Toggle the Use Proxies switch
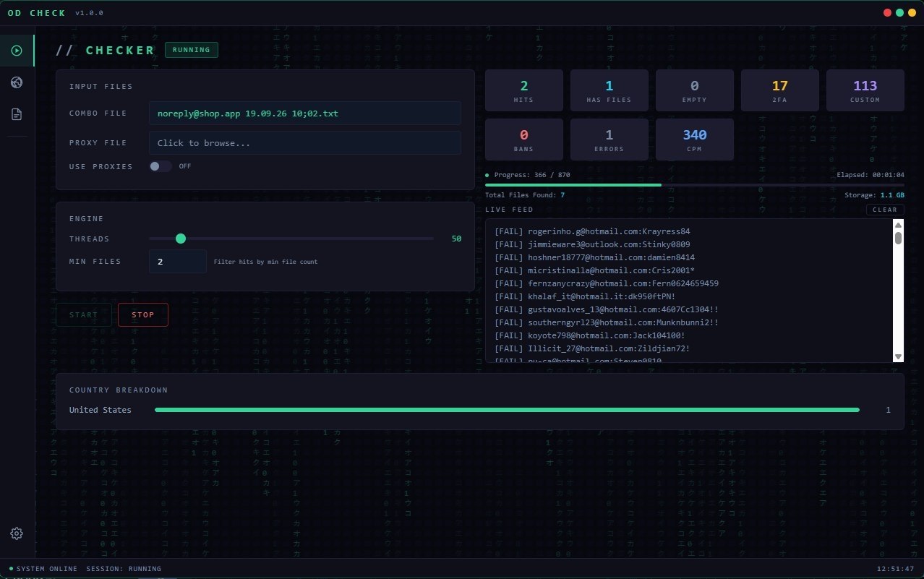The height and width of the screenshot is (579, 924). pos(161,166)
